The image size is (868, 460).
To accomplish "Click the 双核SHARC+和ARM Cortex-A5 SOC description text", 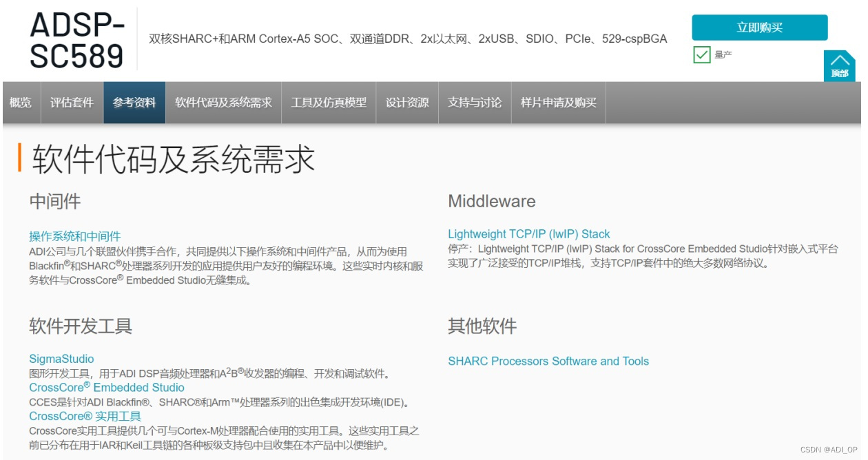I will coord(408,39).
